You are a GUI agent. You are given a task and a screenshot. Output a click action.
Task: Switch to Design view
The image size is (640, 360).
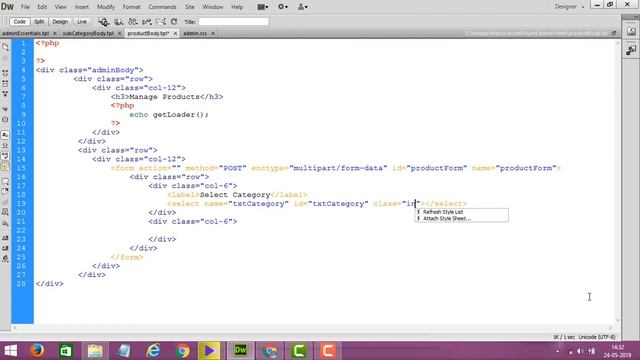point(60,22)
